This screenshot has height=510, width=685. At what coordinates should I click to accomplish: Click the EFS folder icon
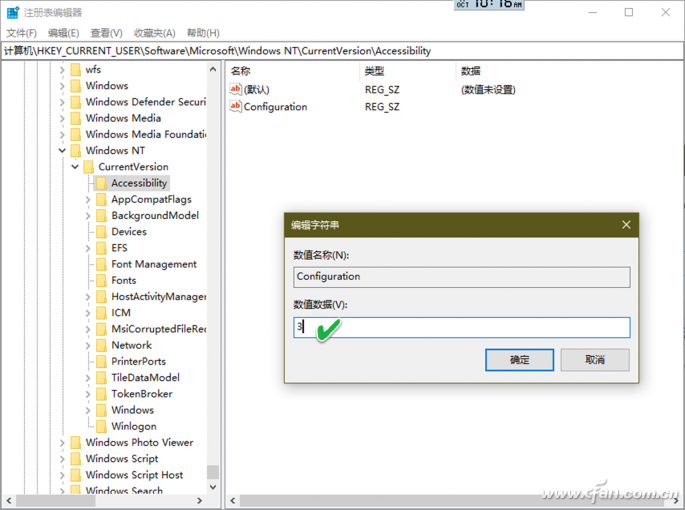click(x=101, y=248)
